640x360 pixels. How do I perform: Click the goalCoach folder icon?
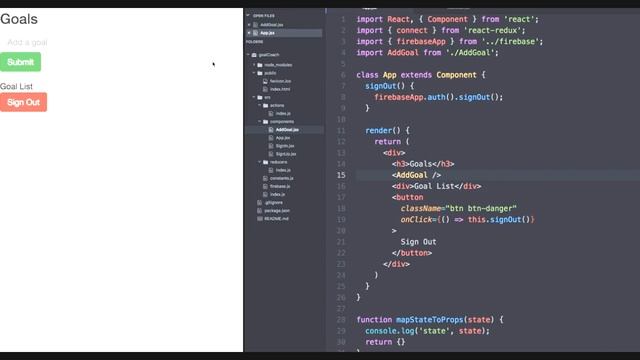(254, 55)
